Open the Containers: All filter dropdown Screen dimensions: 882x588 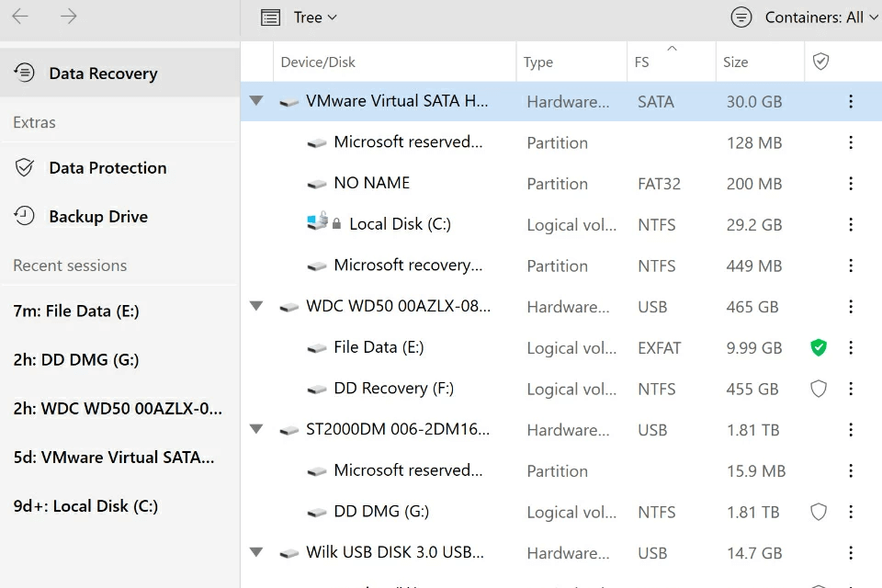pyautogui.click(x=805, y=17)
